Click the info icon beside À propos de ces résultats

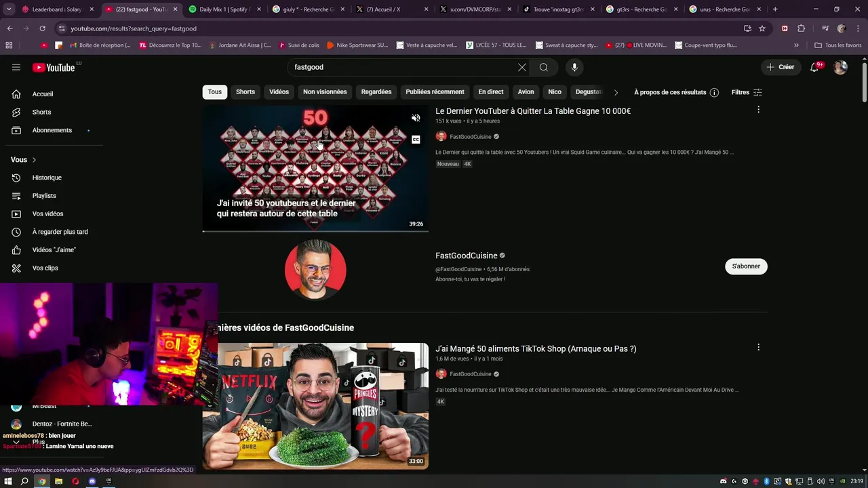tap(714, 92)
